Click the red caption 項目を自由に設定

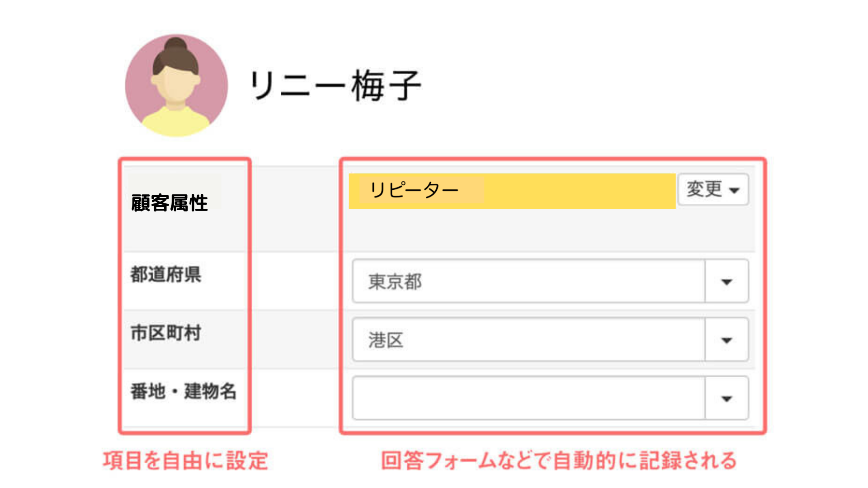(x=185, y=461)
